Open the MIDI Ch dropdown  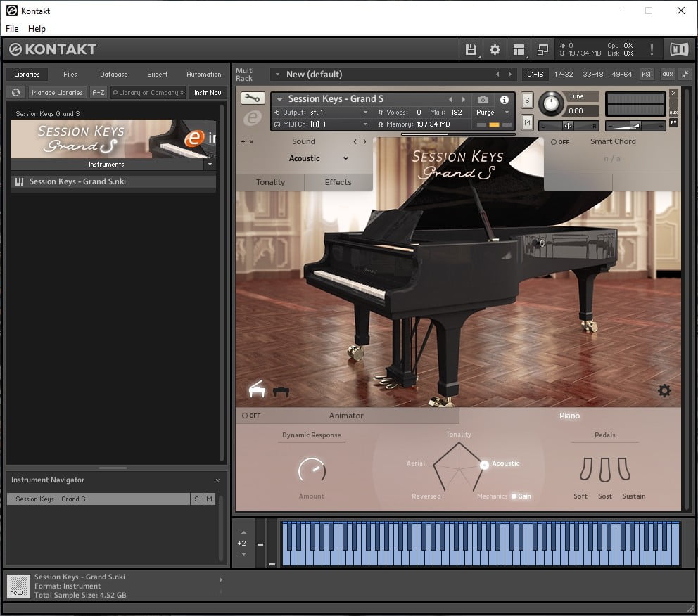coord(322,124)
